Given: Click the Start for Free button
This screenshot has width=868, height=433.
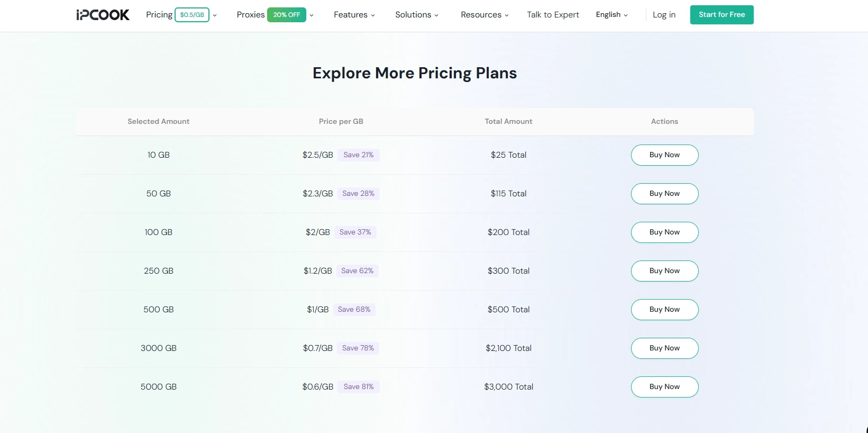Looking at the screenshot, I should pos(721,15).
